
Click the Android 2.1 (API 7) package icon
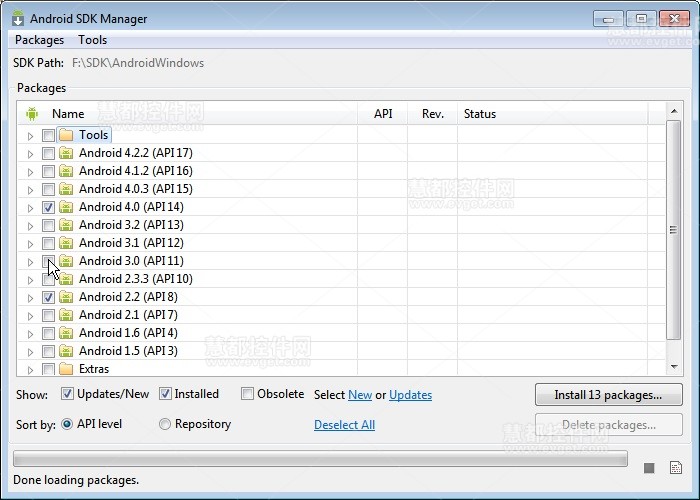coord(66,315)
